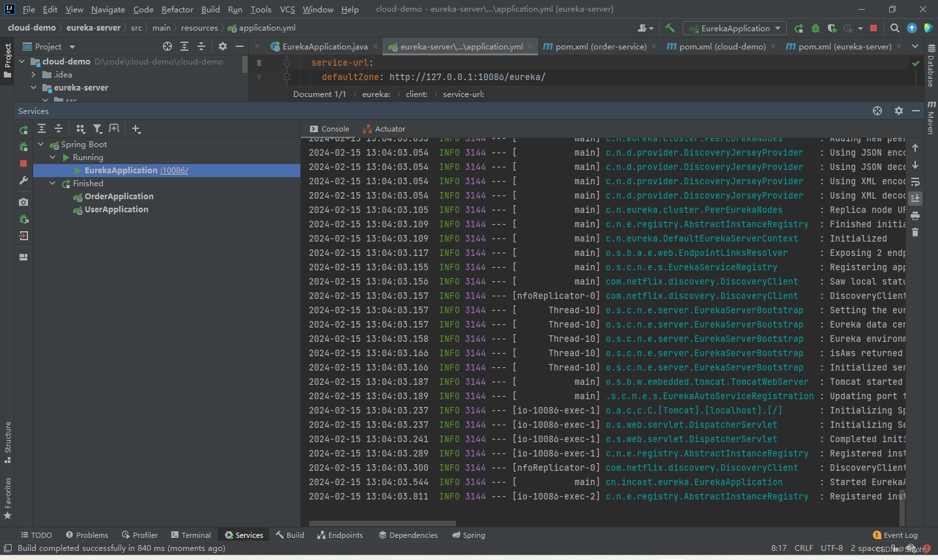Toggle soft-wrap in the console
This screenshot has height=560, width=938.
[915, 182]
